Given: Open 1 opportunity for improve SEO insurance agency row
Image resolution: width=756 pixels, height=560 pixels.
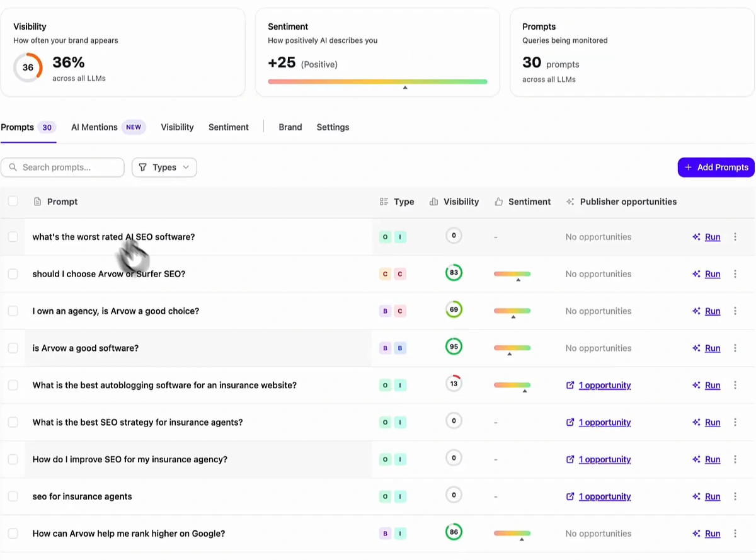Looking at the screenshot, I should pos(605,459).
